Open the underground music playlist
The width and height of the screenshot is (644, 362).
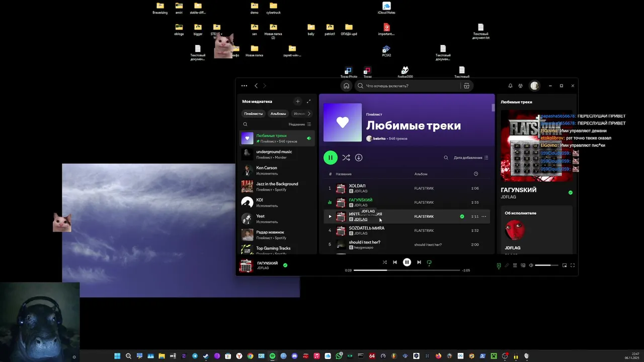(x=277, y=154)
